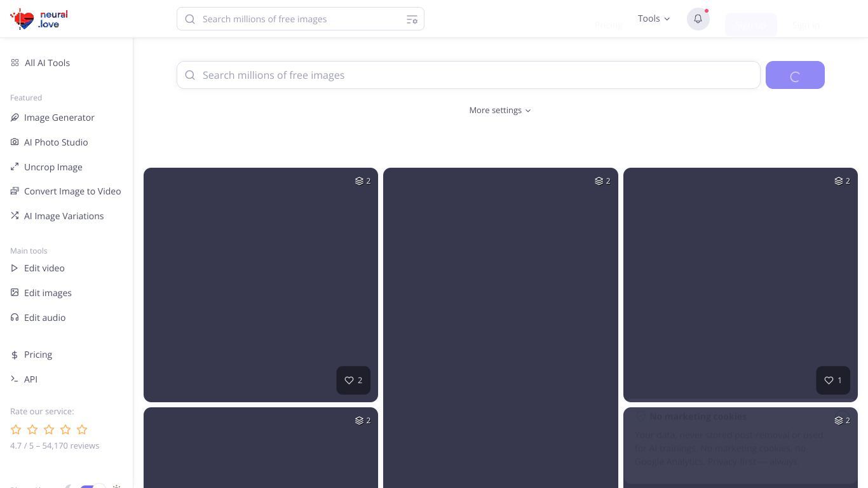Open Pricing in the sidebar
This screenshot has height=488, width=868.
click(x=31, y=355)
